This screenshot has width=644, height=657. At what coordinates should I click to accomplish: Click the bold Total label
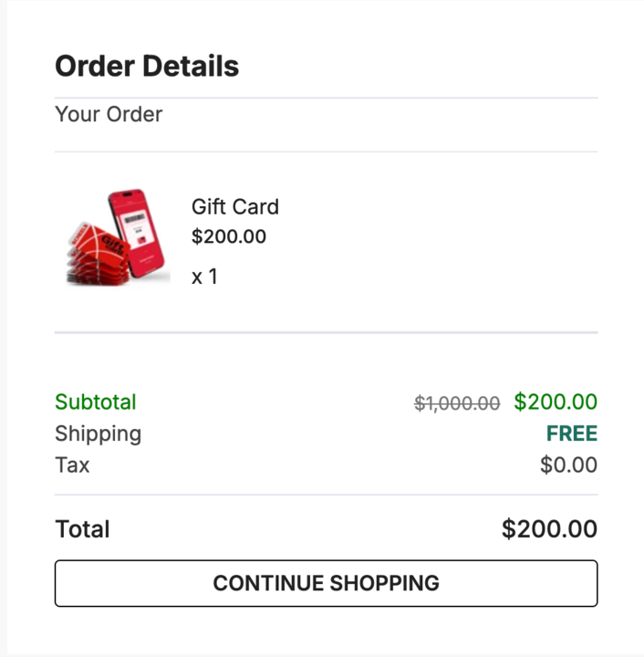(82, 529)
